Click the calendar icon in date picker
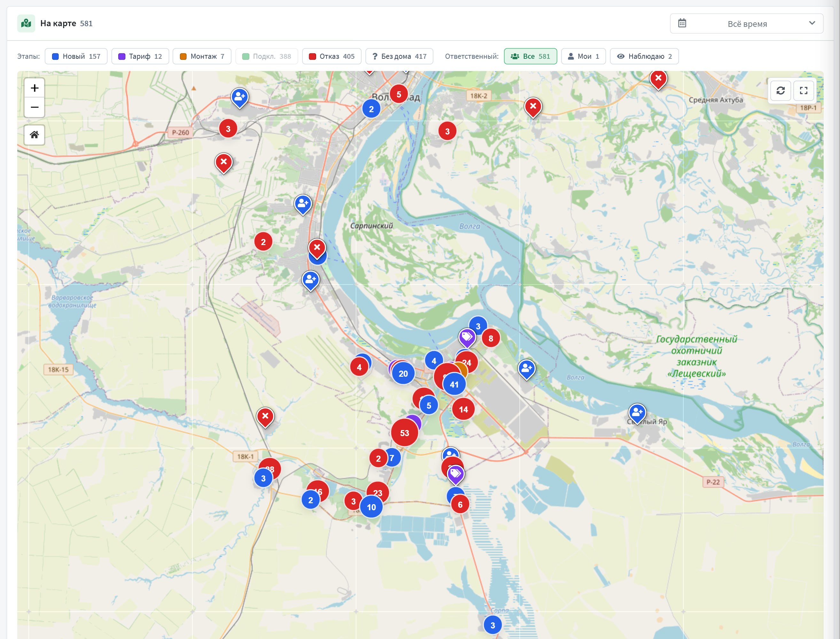The image size is (840, 639). (x=682, y=24)
